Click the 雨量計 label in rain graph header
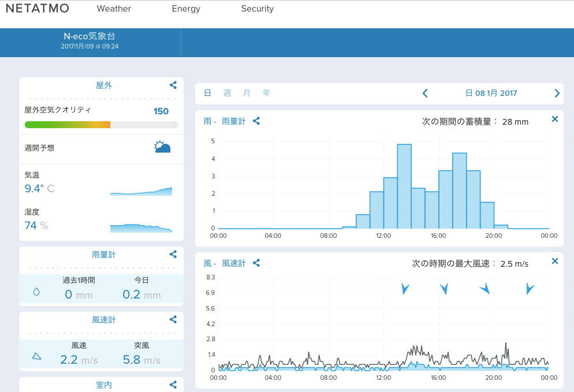Viewport: 574px width, 392px height. [x=233, y=121]
